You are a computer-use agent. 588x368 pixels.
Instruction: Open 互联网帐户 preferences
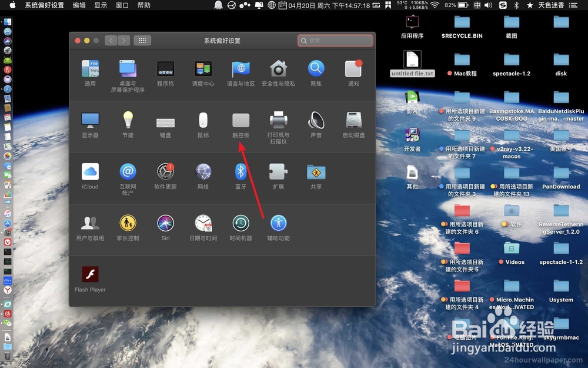coord(128,179)
